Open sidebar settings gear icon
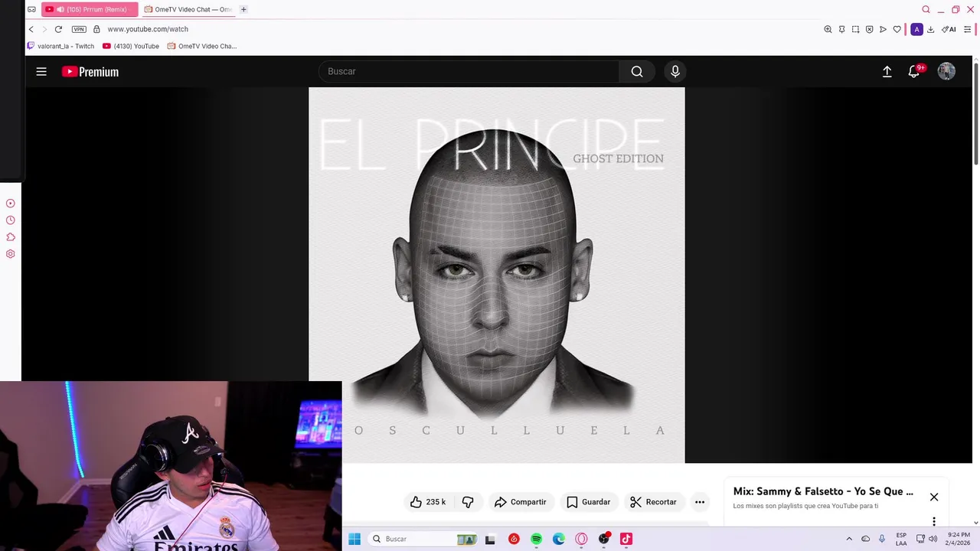The width and height of the screenshot is (980, 551). (11, 254)
